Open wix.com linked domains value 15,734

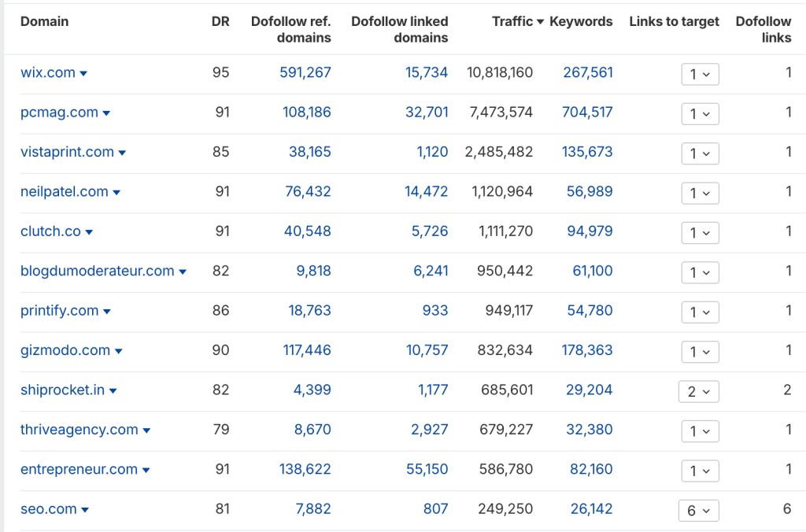click(x=427, y=72)
